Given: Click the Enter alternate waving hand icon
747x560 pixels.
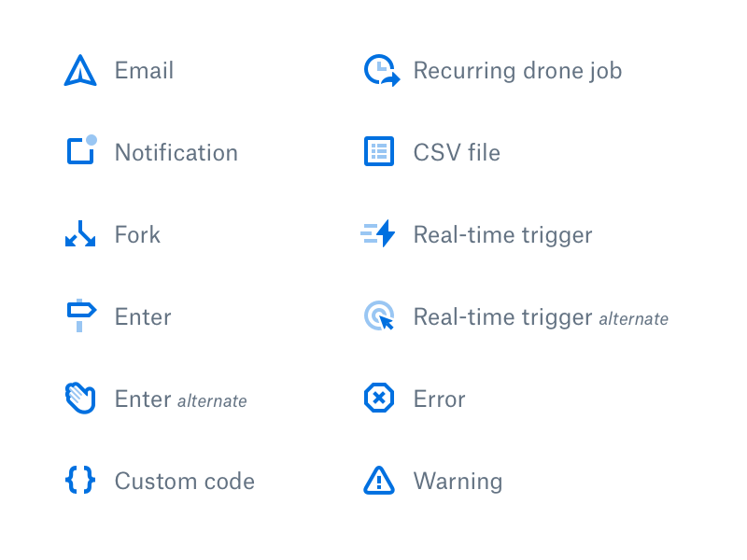Looking at the screenshot, I should pos(80,399).
